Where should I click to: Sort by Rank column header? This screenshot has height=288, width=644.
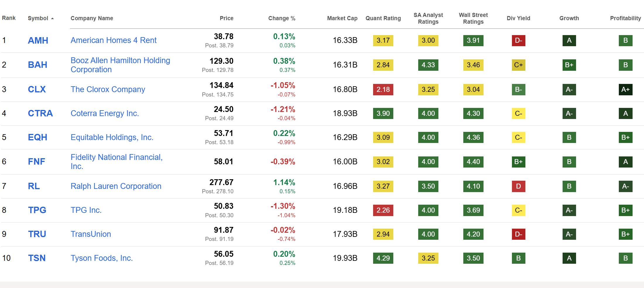[9, 18]
